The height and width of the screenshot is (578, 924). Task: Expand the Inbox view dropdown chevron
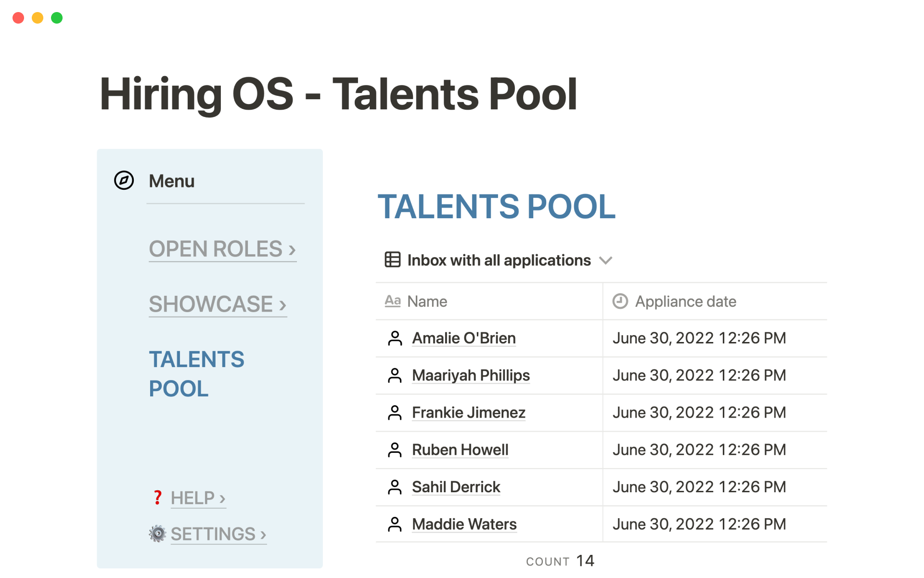pos(605,261)
